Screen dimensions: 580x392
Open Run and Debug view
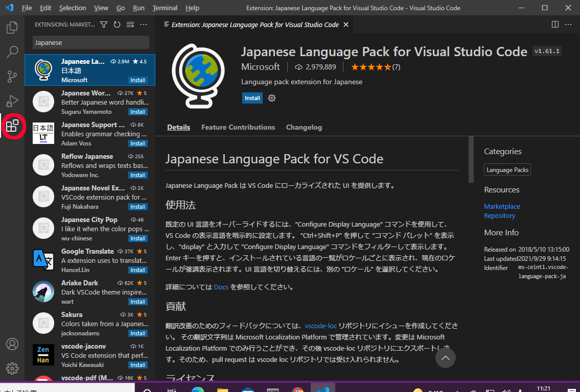[12, 101]
